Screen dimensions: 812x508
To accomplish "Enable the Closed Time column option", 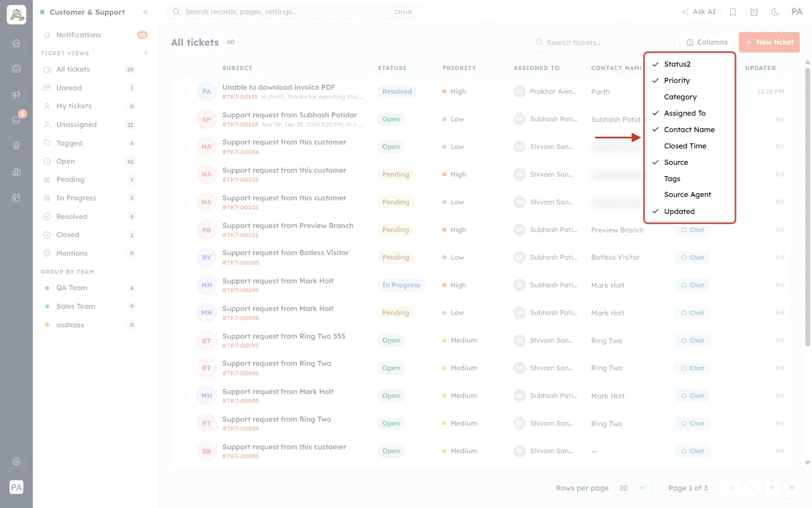I will coord(690,146).
